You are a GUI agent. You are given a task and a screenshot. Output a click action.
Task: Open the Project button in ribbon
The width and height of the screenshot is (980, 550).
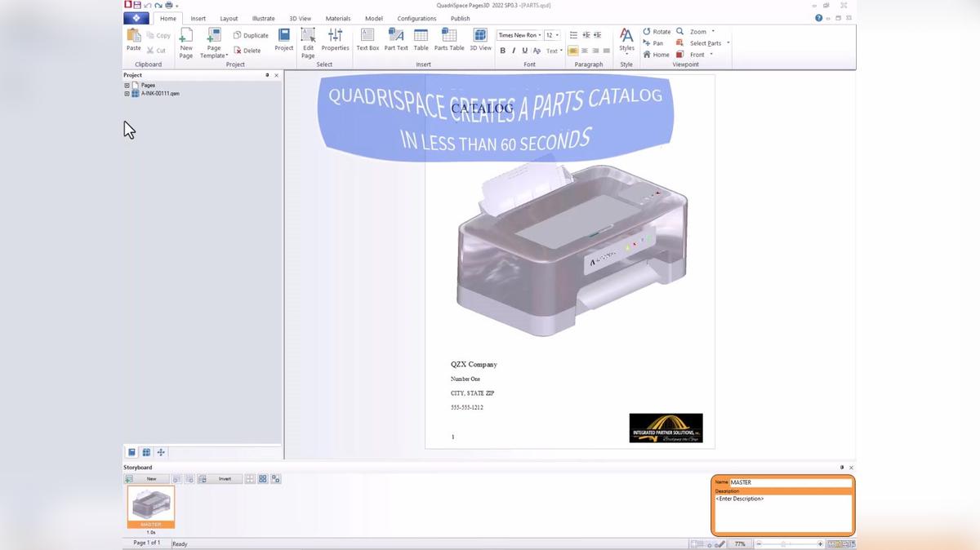(x=283, y=40)
